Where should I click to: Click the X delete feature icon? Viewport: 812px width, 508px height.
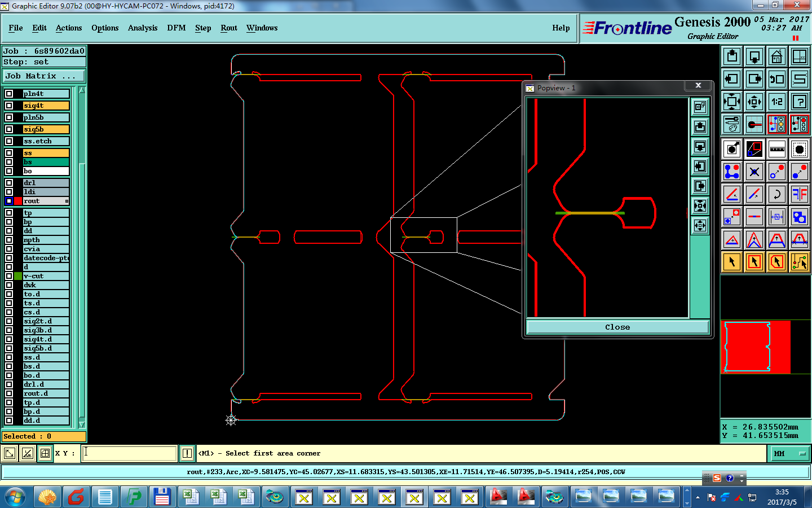click(x=754, y=172)
